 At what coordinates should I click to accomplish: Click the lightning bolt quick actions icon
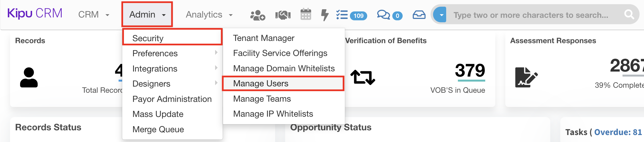tap(325, 15)
